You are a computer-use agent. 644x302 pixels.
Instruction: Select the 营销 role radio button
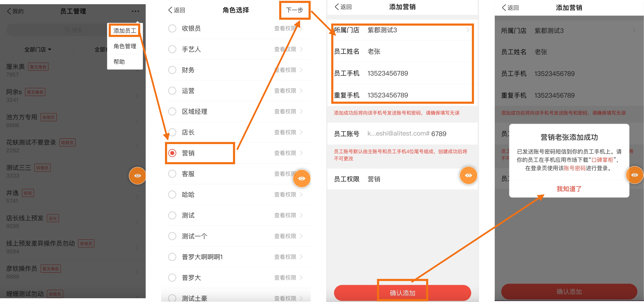coord(172,153)
